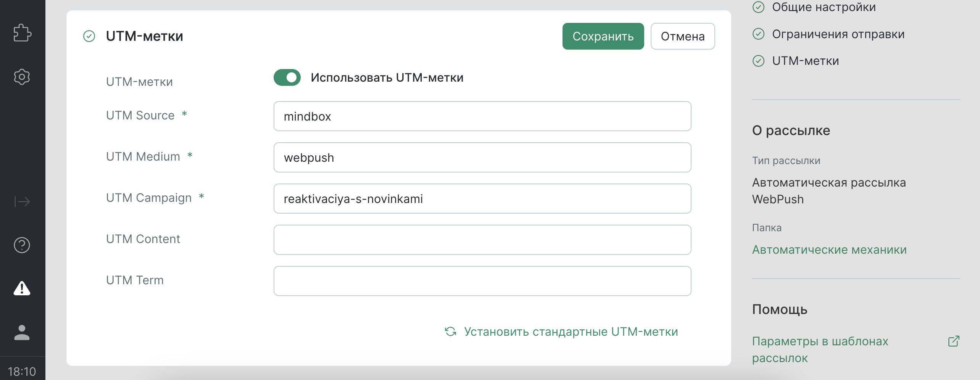Click UTM Source field with mindbox

[x=482, y=116]
